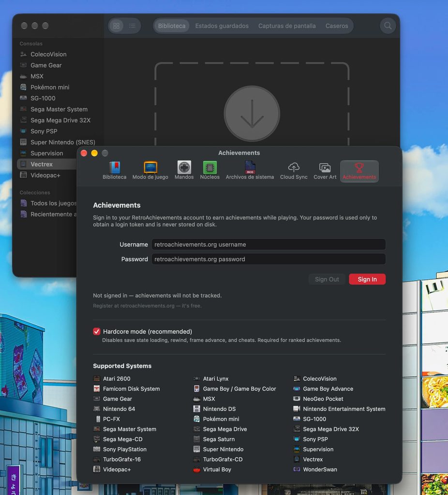
Task: Open the Núcleos cores preferences
Action: [x=209, y=171]
